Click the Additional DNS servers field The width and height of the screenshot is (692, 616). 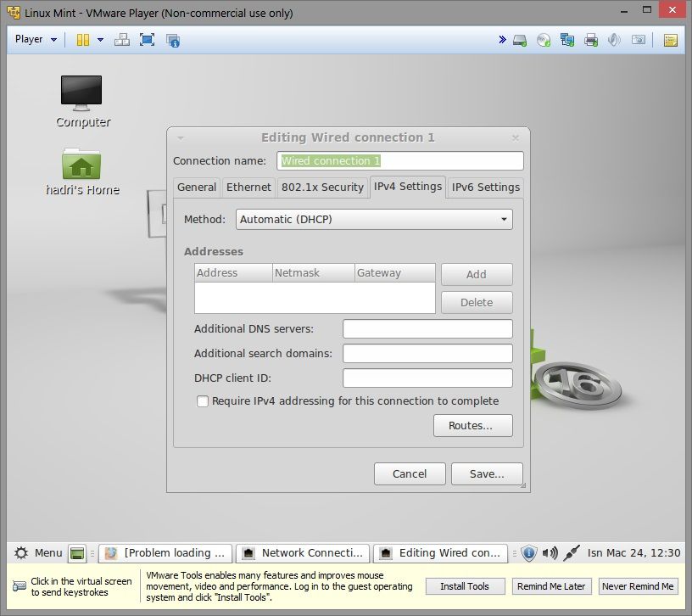pyautogui.click(x=427, y=329)
